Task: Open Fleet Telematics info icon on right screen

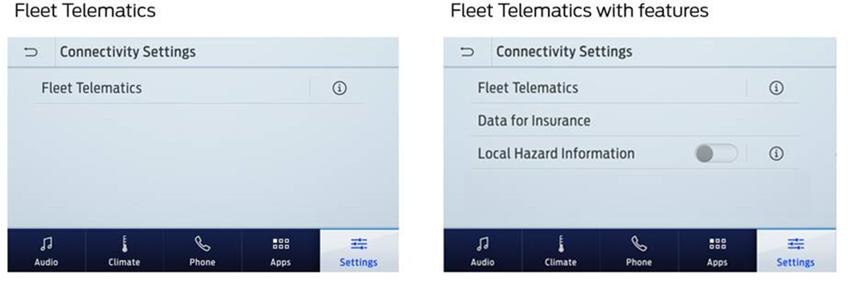Action: coord(776,88)
